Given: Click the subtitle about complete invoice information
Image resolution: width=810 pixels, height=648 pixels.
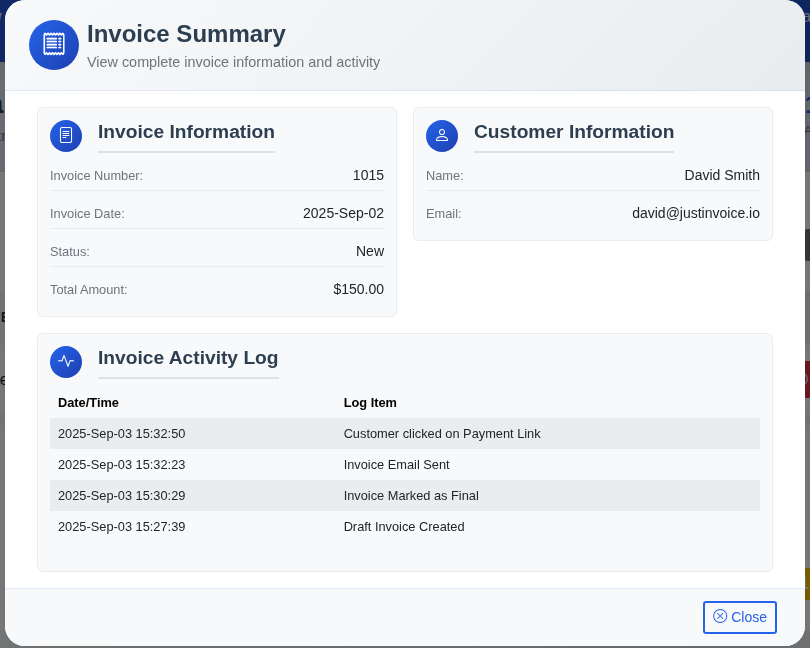Looking at the screenshot, I should tap(233, 62).
